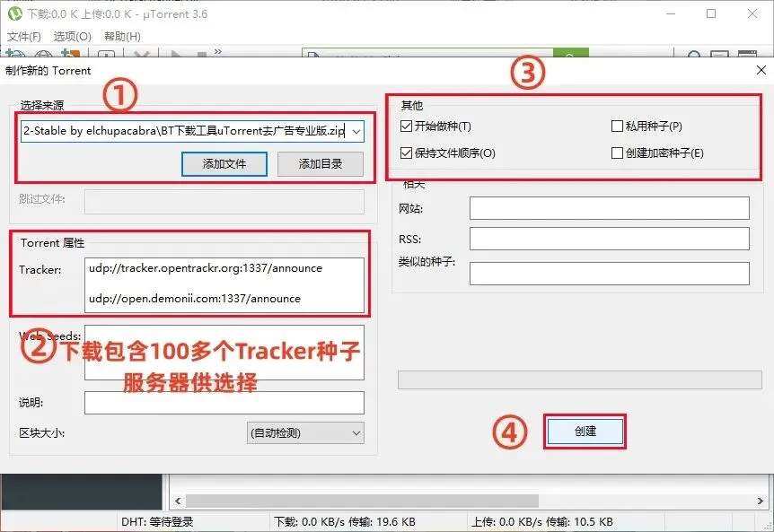Click the right arrow of the horizontal scrollbar
This screenshot has width=774, height=532.
(x=761, y=501)
